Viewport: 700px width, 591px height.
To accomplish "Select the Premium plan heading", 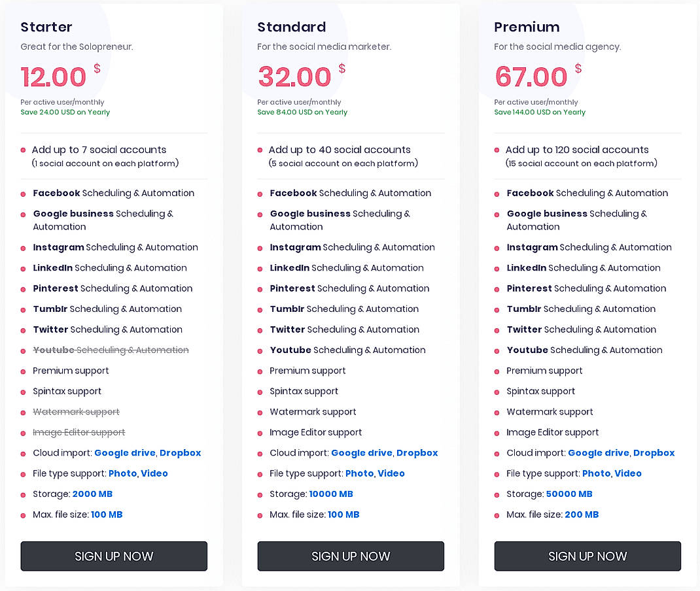I will pyautogui.click(x=527, y=27).
